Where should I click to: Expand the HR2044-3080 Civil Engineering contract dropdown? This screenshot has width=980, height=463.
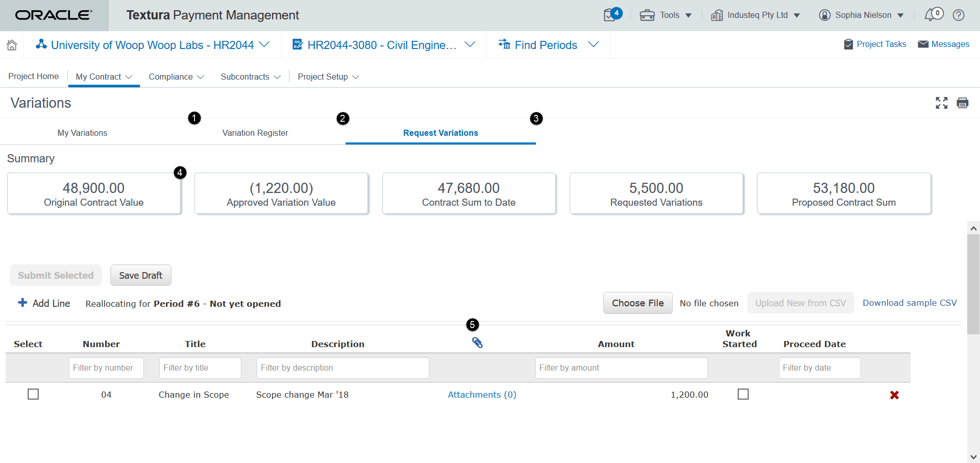[470, 44]
